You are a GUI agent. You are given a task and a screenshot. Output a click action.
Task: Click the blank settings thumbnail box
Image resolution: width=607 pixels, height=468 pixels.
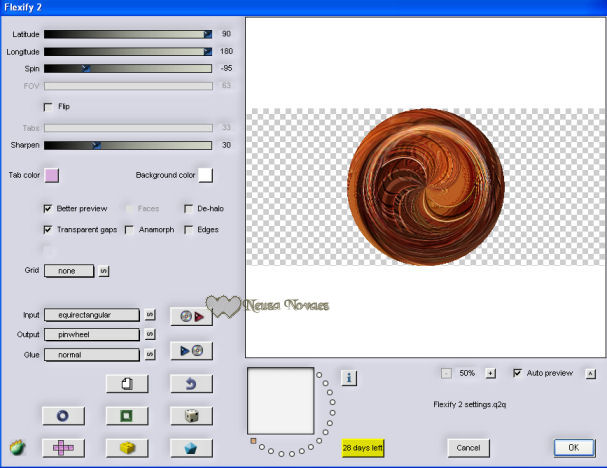(x=281, y=401)
